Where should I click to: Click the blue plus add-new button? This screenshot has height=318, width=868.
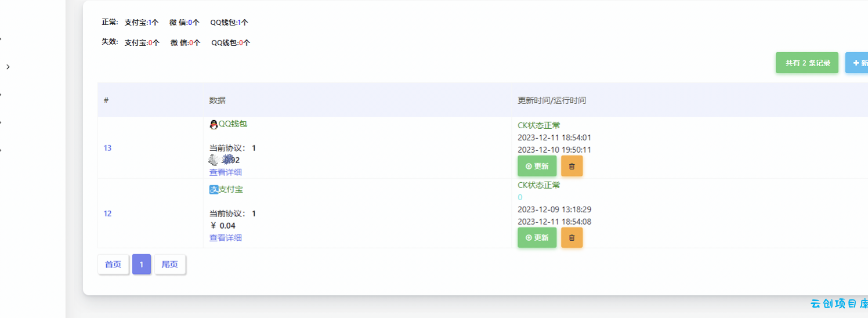tap(858, 63)
